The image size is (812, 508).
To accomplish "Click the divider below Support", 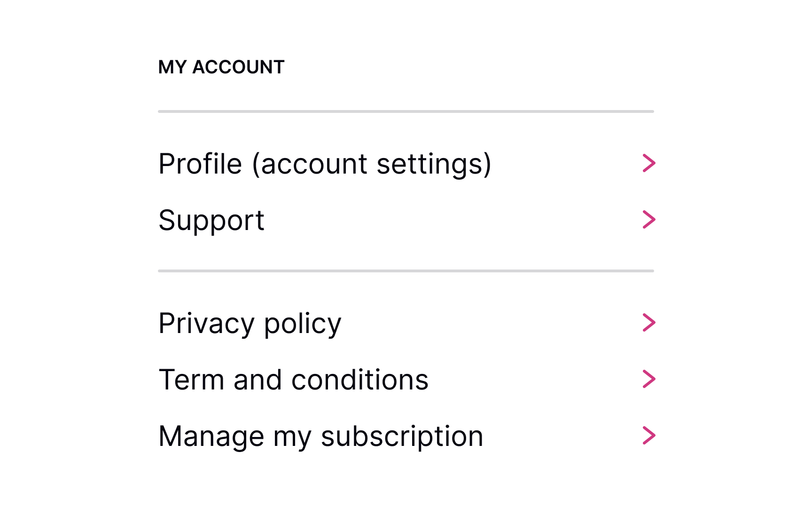I will click(406, 270).
